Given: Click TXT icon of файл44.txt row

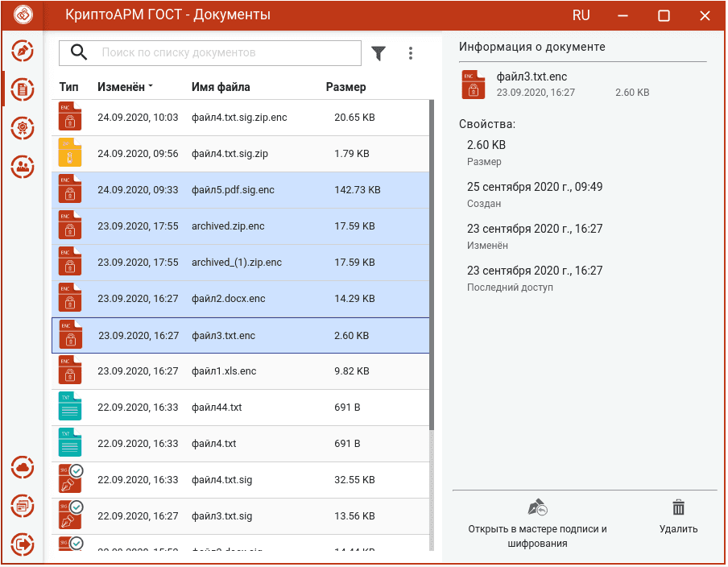Looking at the screenshot, I should 70,406.
